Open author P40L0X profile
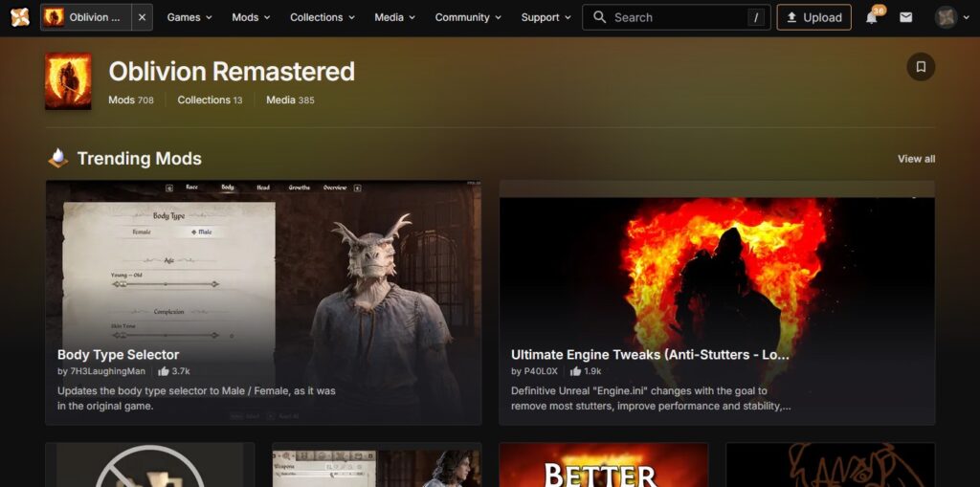The width and height of the screenshot is (980, 487). (540, 371)
